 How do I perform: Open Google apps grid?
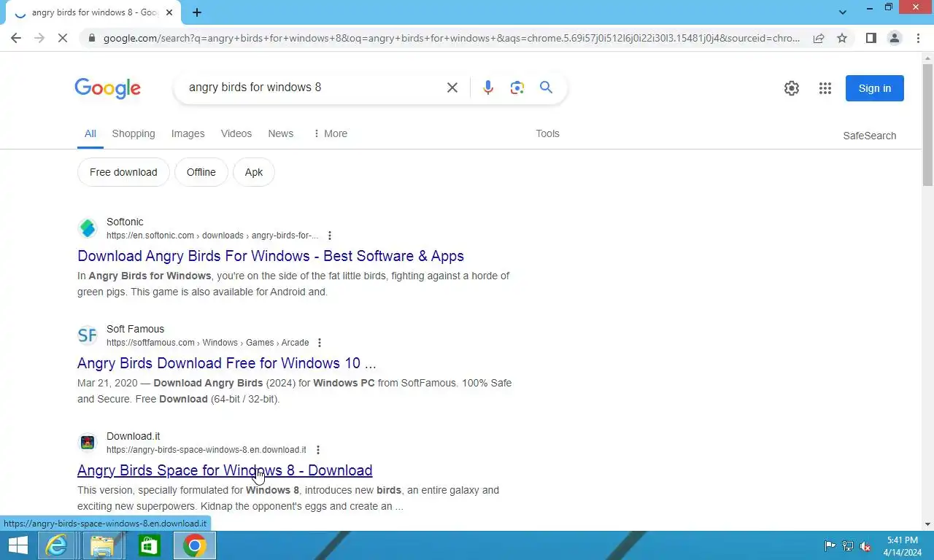click(x=825, y=88)
